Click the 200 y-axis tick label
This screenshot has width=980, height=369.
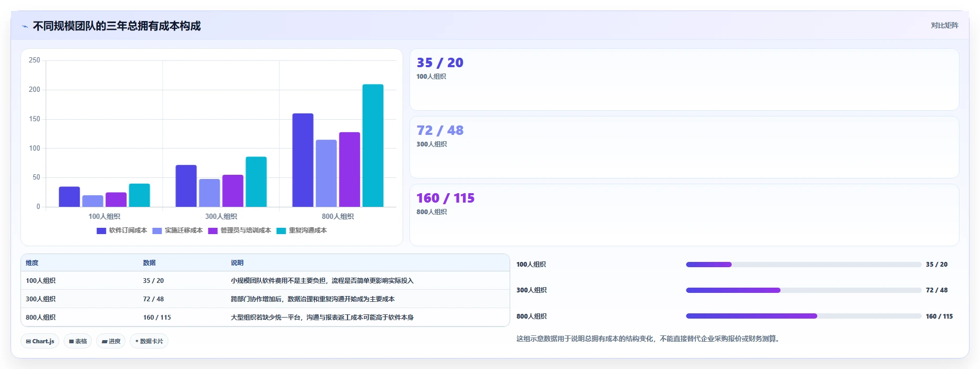35,90
